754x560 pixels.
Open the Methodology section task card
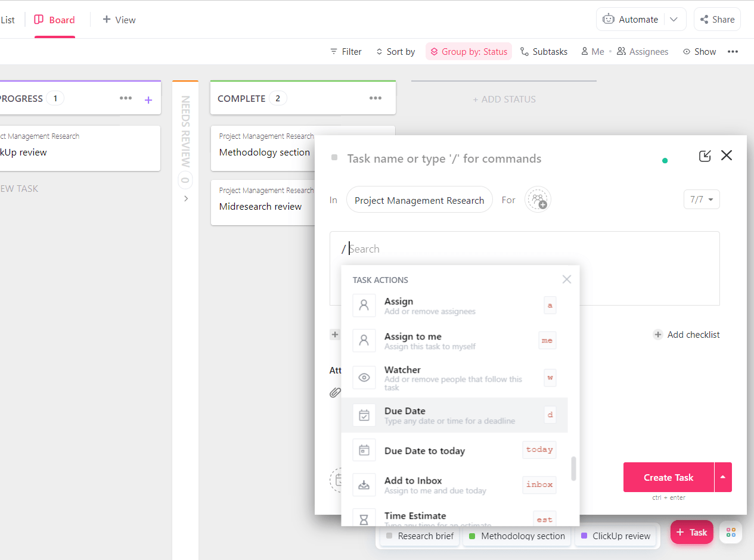pos(263,148)
